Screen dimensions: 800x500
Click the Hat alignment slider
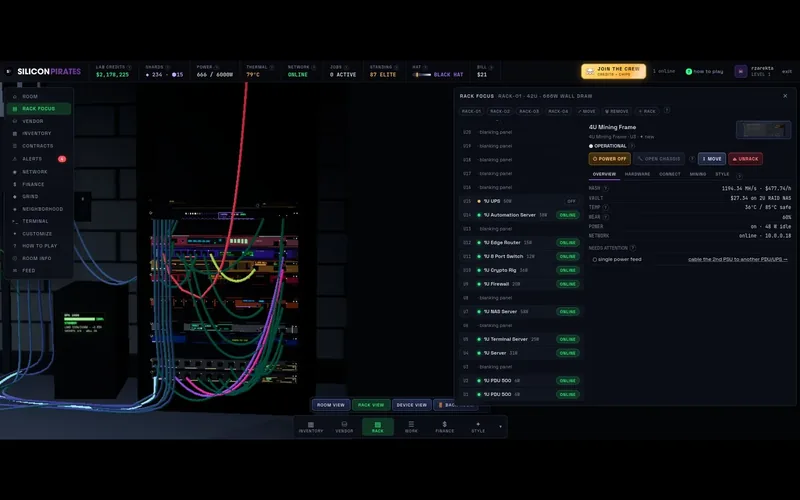(x=421, y=74)
